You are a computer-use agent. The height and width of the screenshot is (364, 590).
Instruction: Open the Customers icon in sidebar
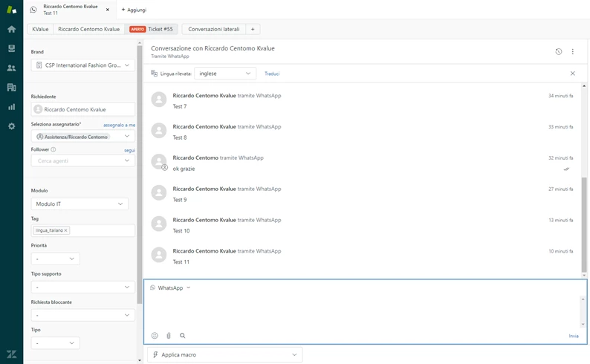coord(12,68)
